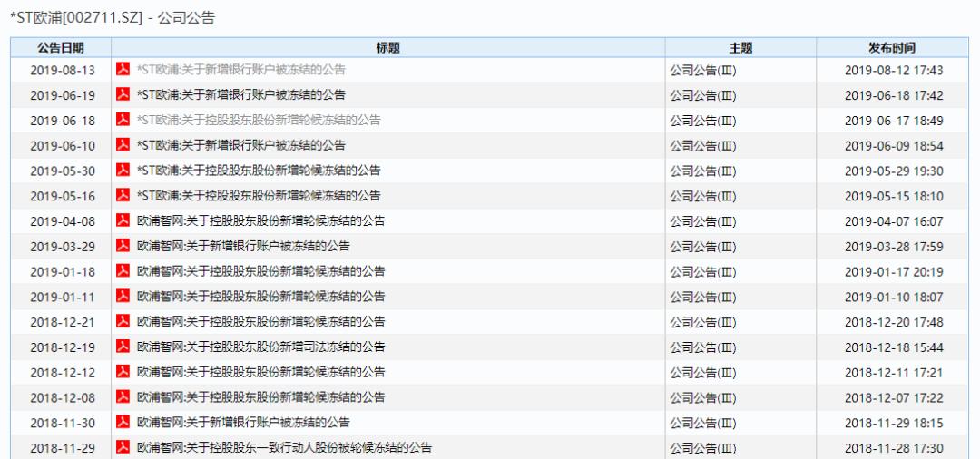This screenshot has width=980, height=459.
Task: Sort by the 公告日期 column header
Action: pos(61,47)
